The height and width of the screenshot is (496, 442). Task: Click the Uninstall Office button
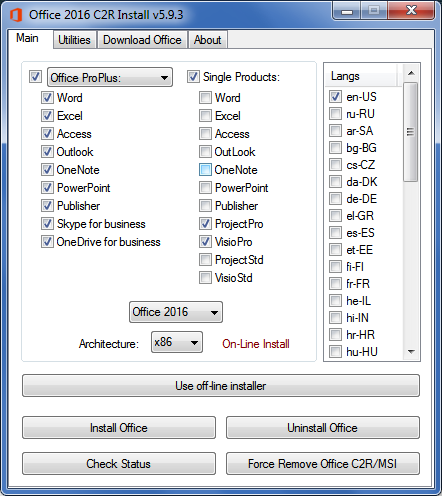[323, 428]
